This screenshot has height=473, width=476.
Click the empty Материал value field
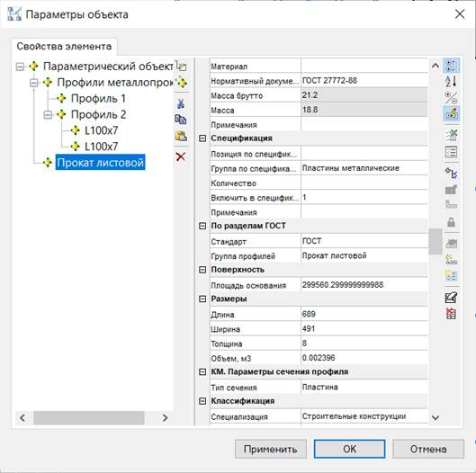[364, 66]
